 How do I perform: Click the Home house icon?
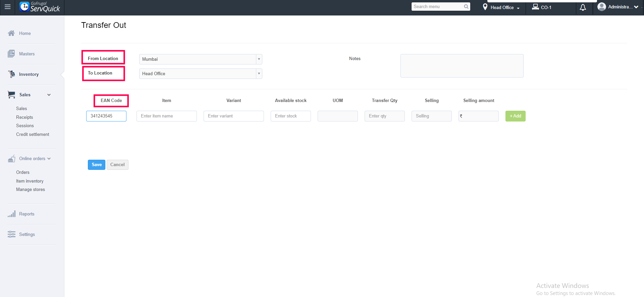coord(11,33)
